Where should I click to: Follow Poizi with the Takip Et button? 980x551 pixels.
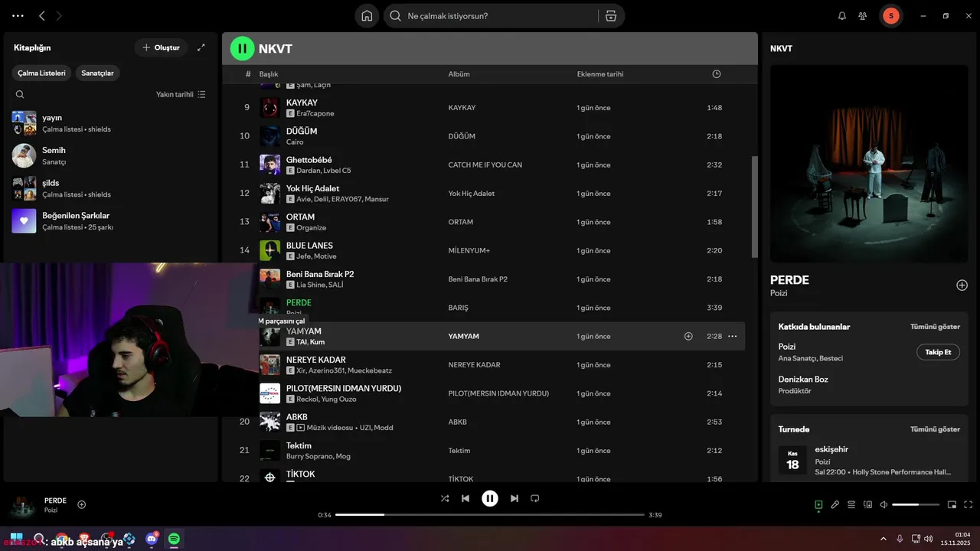click(x=938, y=352)
